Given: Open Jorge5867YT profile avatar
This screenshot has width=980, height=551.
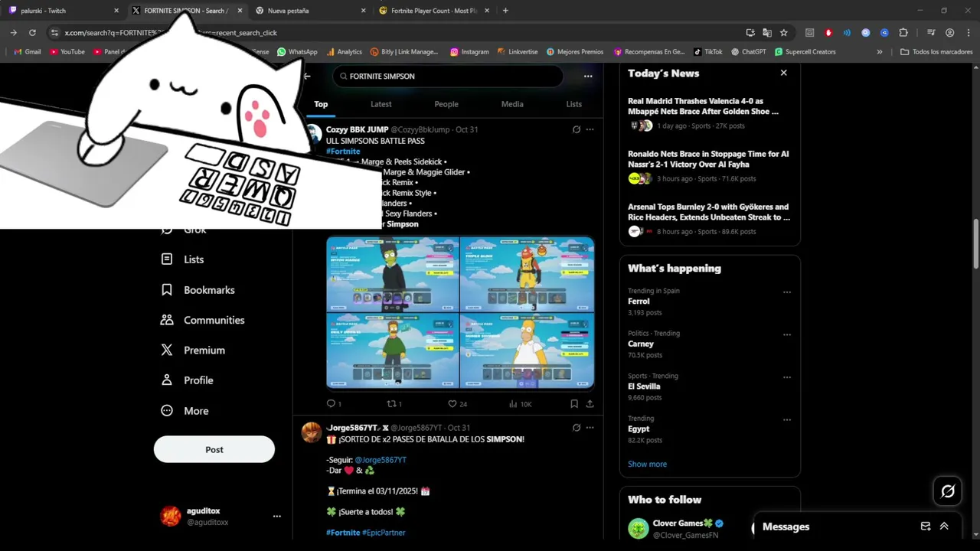Looking at the screenshot, I should click(x=312, y=432).
